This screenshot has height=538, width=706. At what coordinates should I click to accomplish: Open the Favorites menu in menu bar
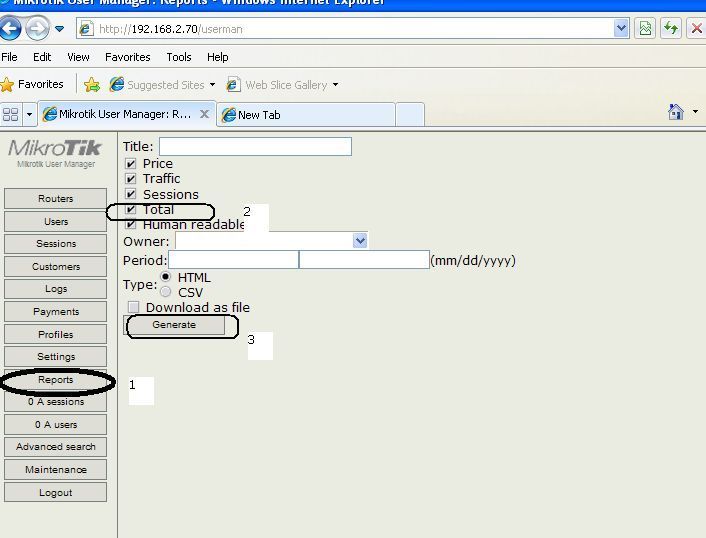[127, 57]
